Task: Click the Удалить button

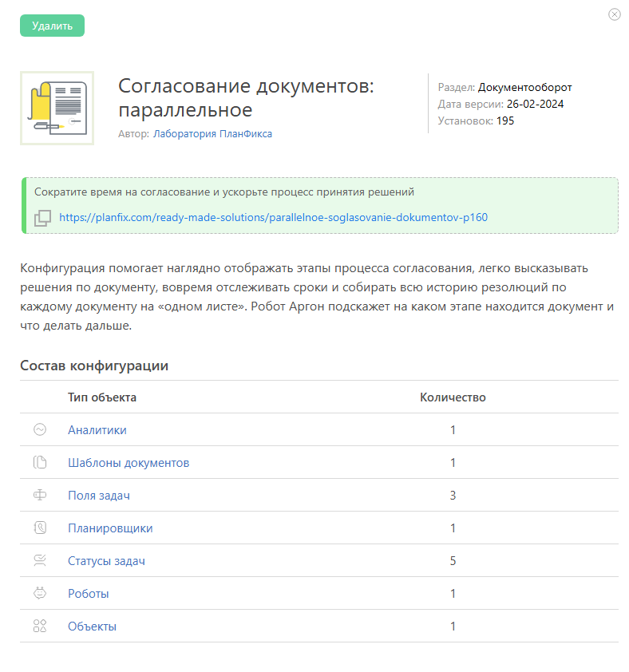Action: tap(53, 26)
